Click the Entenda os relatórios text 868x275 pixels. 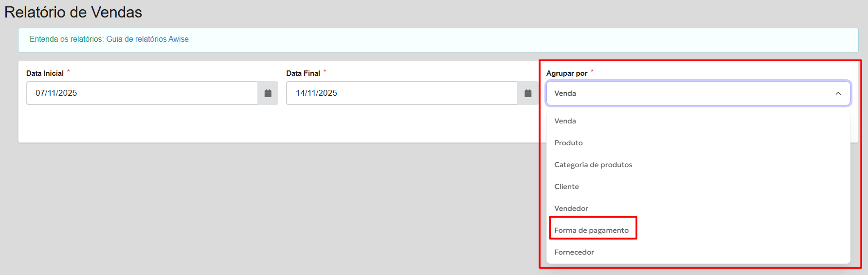point(66,39)
